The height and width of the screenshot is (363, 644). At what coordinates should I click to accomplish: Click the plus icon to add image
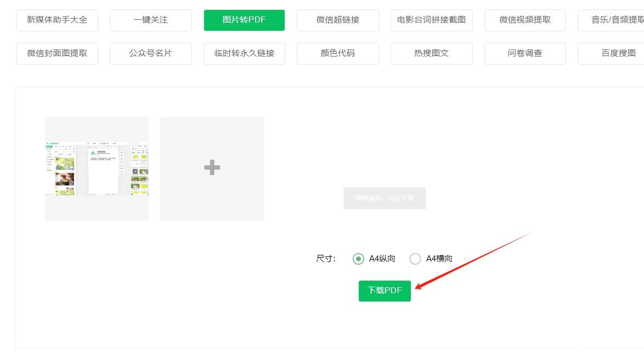[212, 168]
